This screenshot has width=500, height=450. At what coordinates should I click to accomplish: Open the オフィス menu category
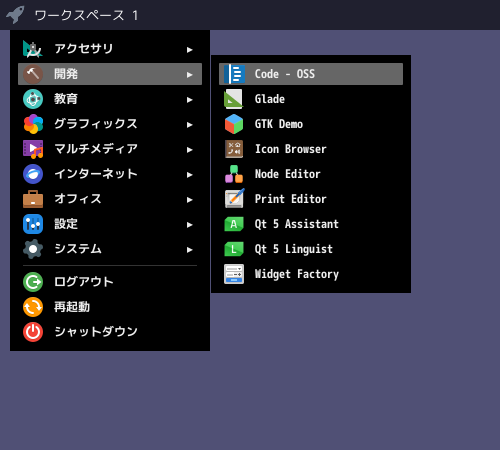110,199
